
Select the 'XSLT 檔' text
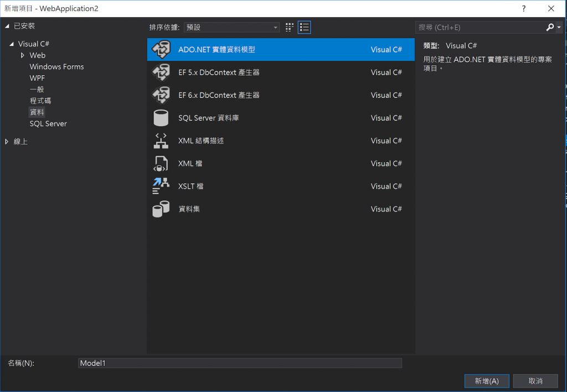[x=191, y=186]
